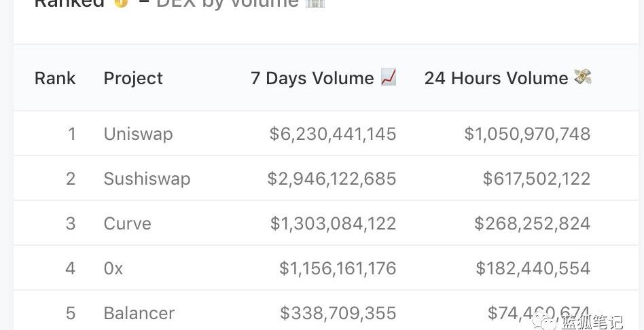Sort by 7 Days Volume header

(312, 78)
